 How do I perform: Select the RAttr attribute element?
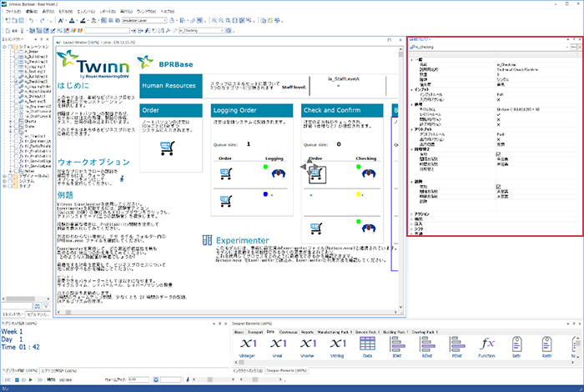(x=546, y=344)
